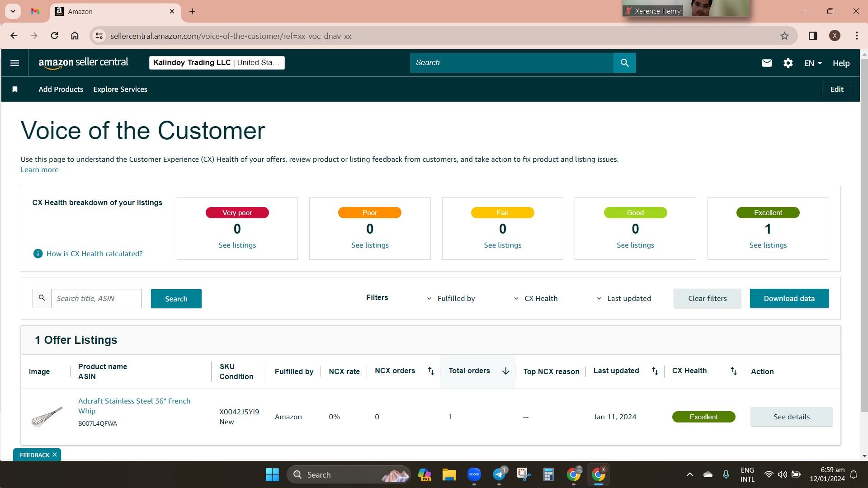The width and height of the screenshot is (868, 488).
Task: Open File Explorer from the taskbar
Action: (449, 474)
